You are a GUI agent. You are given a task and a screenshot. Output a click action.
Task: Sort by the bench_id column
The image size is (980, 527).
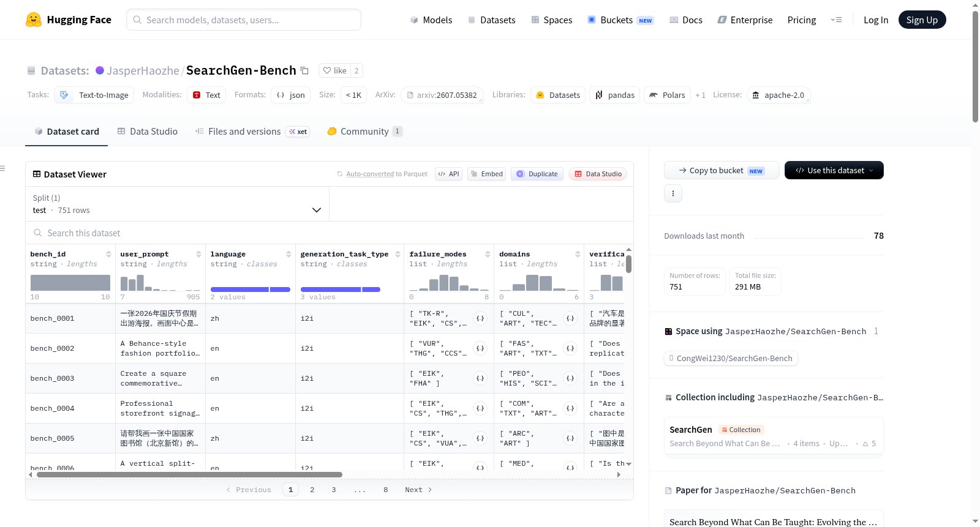click(x=108, y=254)
